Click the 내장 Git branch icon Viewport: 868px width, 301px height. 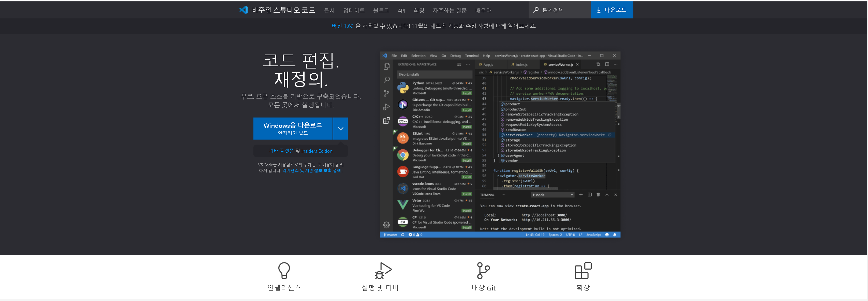tap(483, 271)
